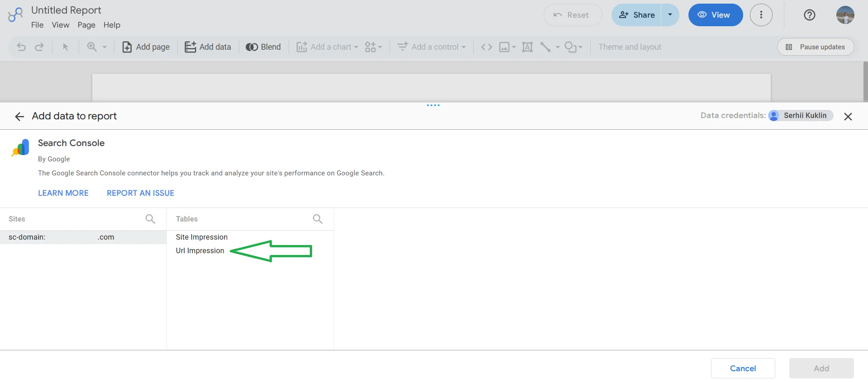Switch to View mode
This screenshot has height=382, width=868.
pyautogui.click(x=716, y=15)
